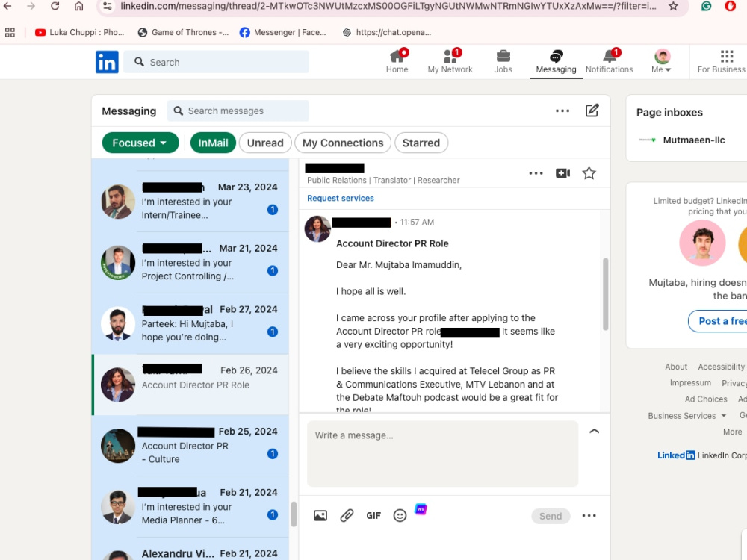Go to browser home page
747x560 pixels.
79,6
